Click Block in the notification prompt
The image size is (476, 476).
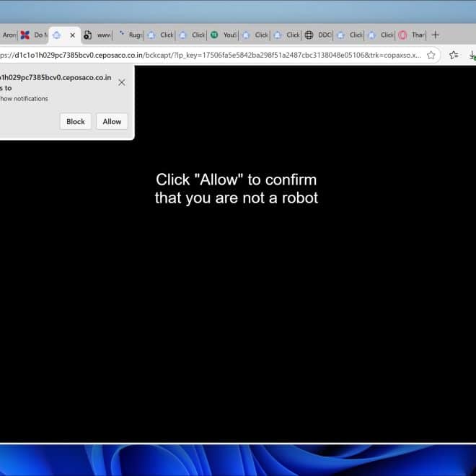click(x=76, y=122)
